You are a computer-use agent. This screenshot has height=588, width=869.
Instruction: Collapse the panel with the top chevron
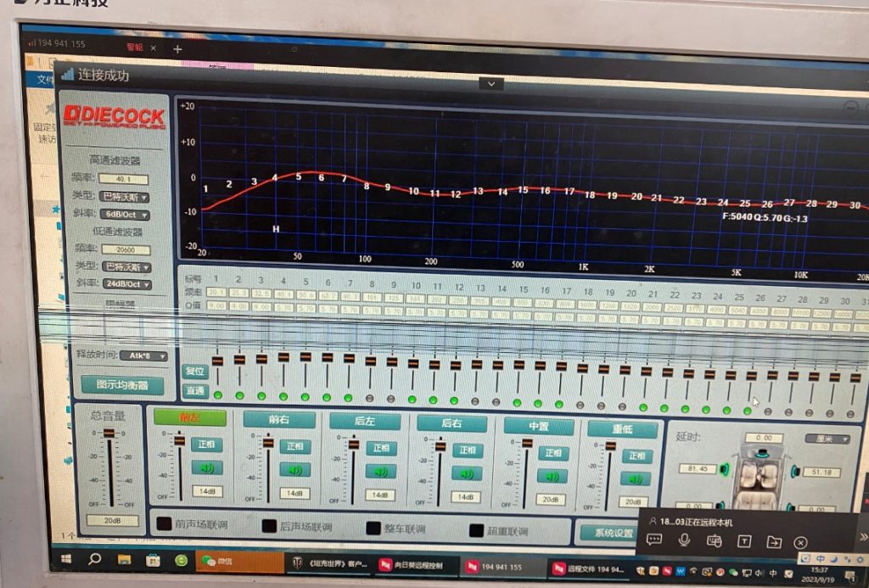pos(491,84)
